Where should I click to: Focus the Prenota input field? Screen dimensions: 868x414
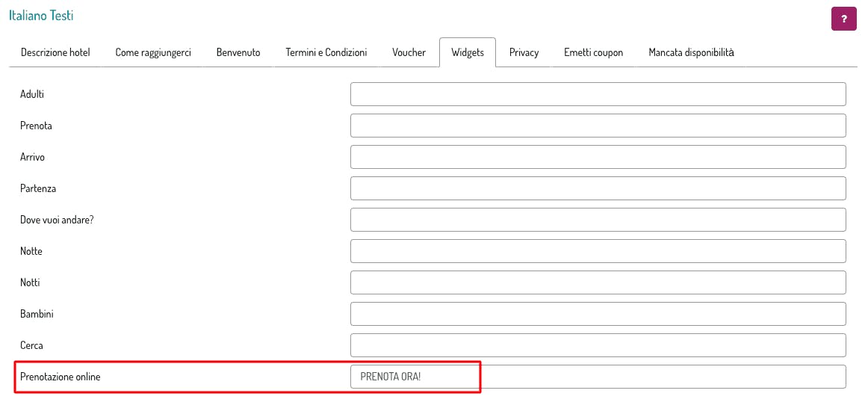598,126
